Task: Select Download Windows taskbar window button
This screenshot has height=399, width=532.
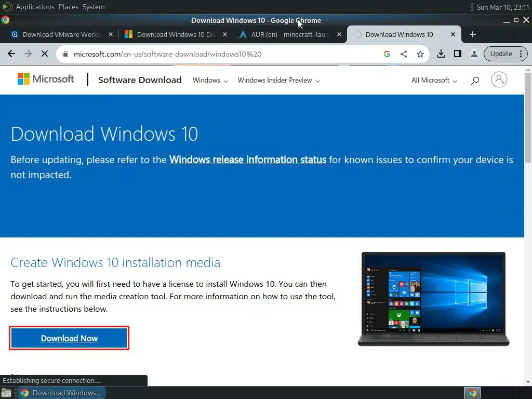Action: [x=61, y=393]
